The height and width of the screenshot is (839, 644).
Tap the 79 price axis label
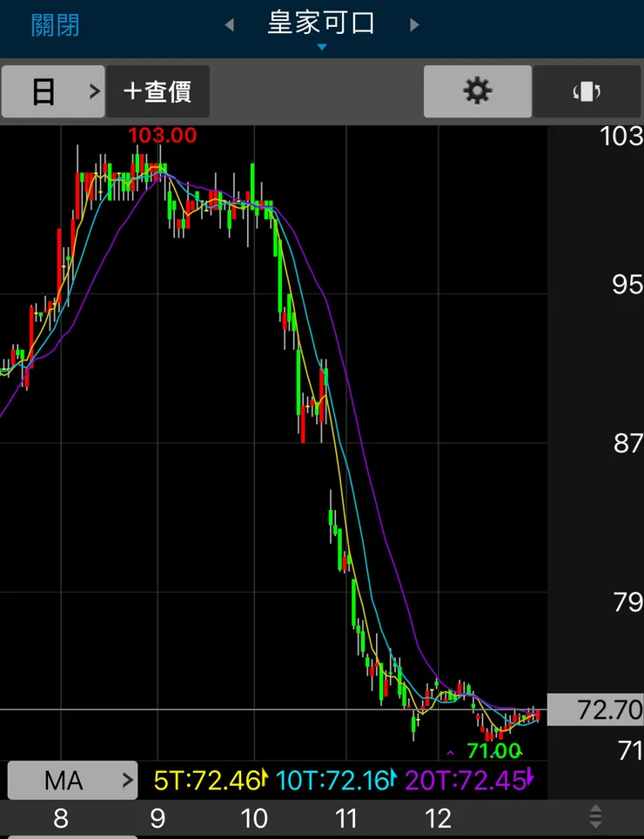tap(628, 602)
